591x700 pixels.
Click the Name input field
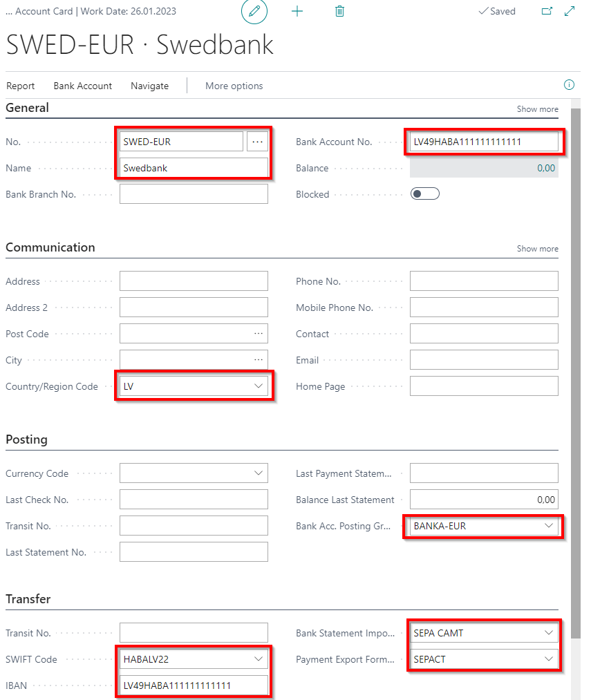[194, 168]
